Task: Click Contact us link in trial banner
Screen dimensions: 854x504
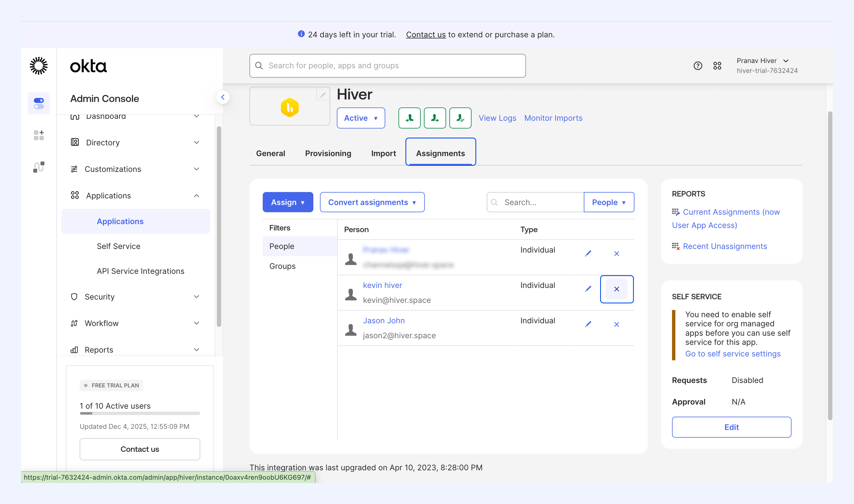Action: (426, 34)
